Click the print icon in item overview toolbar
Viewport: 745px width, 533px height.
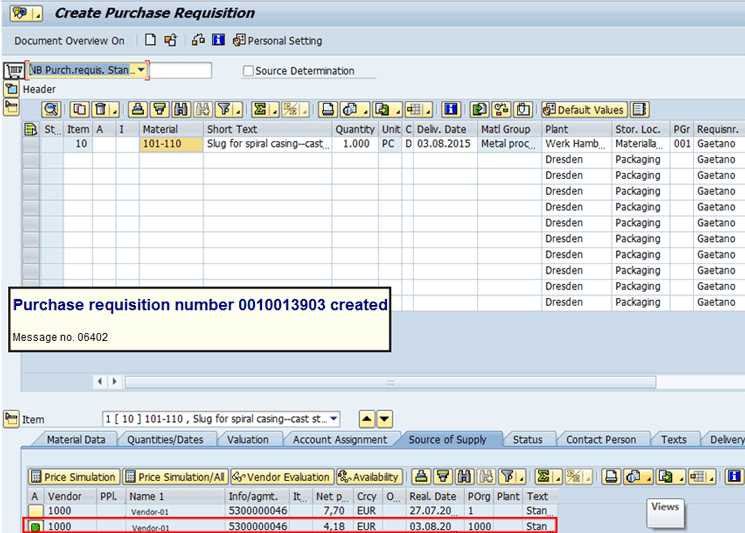tap(327, 110)
